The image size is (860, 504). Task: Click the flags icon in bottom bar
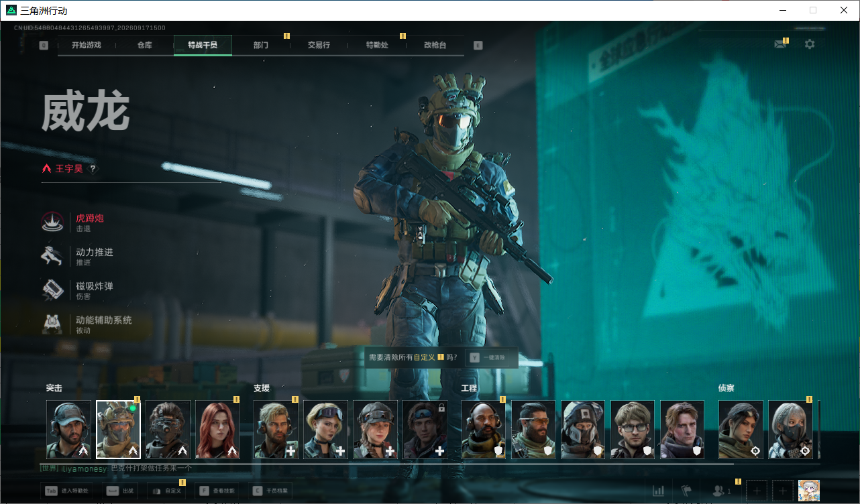(x=686, y=491)
